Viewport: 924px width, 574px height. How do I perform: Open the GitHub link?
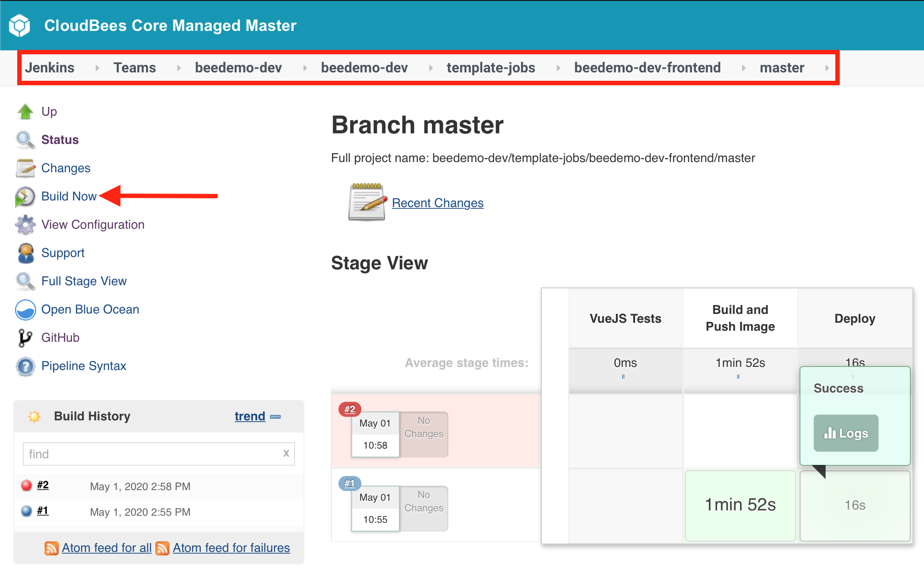[60, 338]
